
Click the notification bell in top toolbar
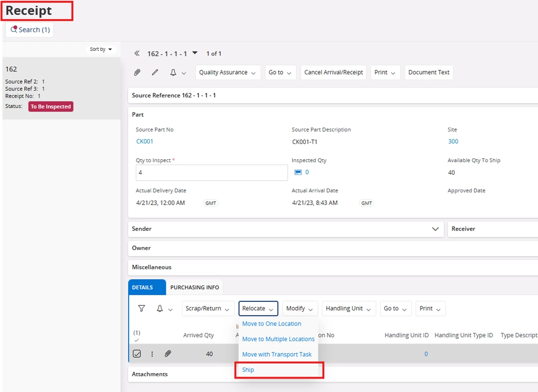[x=173, y=72]
